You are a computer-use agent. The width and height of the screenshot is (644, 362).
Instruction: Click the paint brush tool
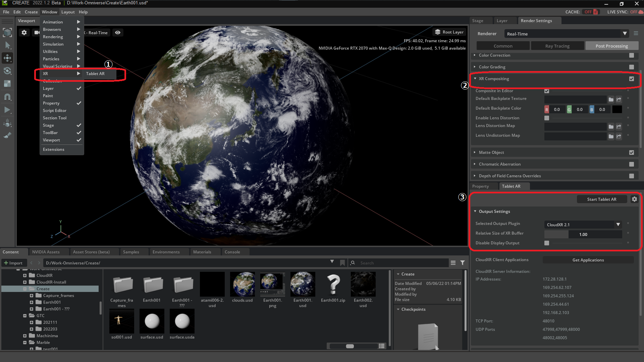point(7,136)
